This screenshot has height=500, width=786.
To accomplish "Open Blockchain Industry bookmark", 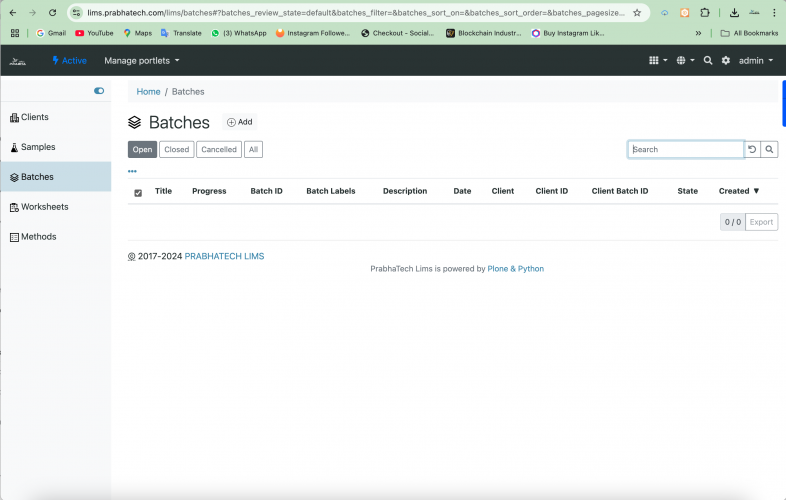I will click(484, 33).
